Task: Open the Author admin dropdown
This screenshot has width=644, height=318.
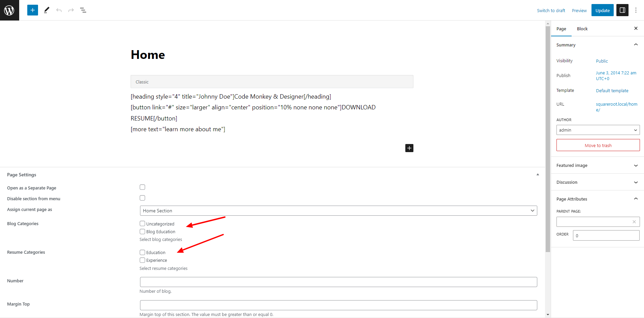Action: (x=598, y=130)
